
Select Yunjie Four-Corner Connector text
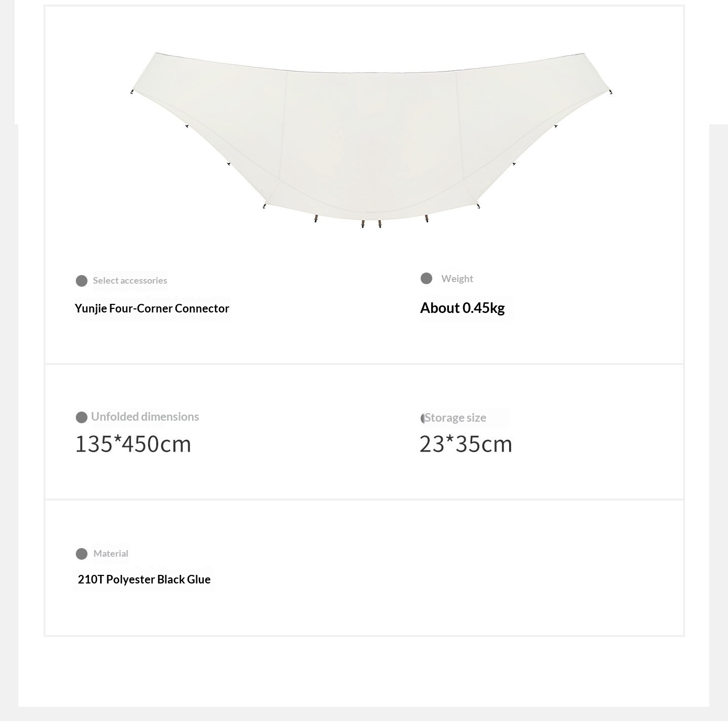[x=152, y=308]
